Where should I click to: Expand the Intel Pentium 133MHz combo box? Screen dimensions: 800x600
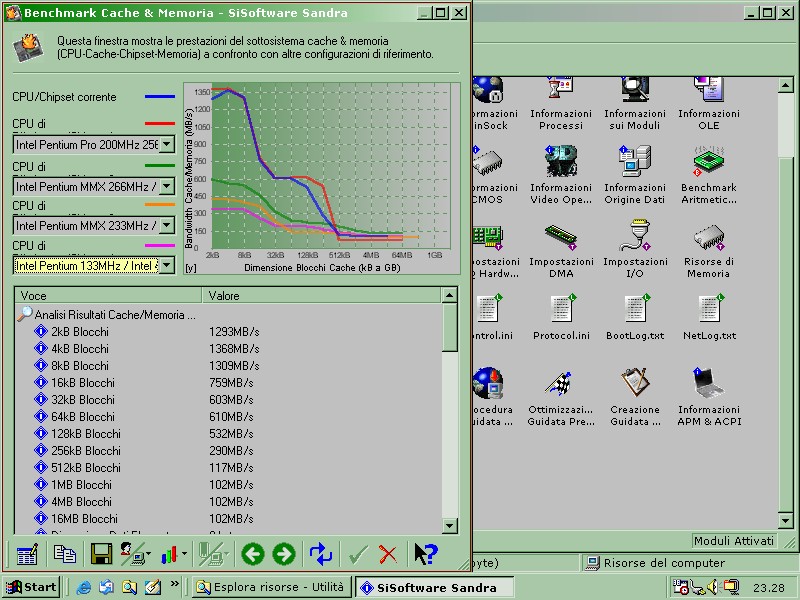click(x=166, y=265)
